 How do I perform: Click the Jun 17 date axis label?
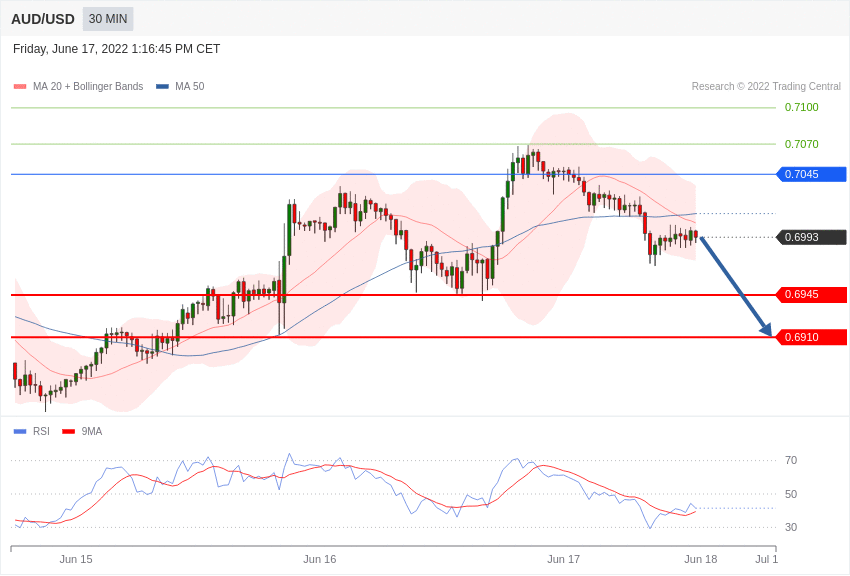click(564, 559)
